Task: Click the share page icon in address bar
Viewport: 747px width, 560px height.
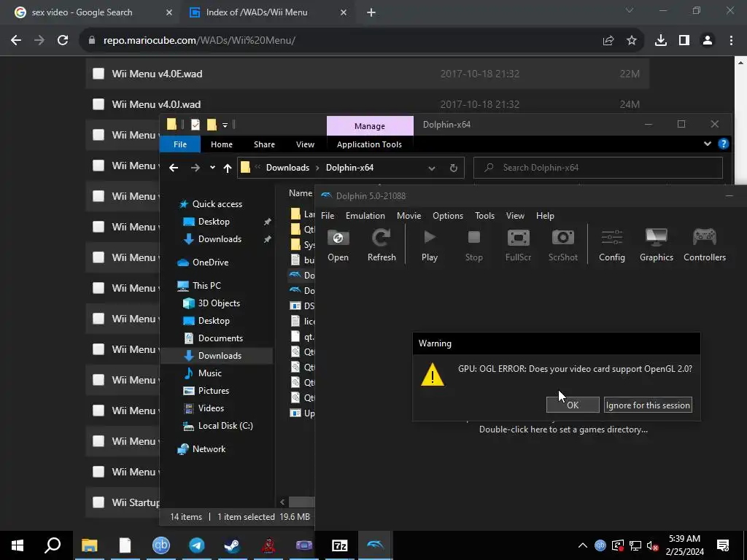Action: tap(608, 41)
